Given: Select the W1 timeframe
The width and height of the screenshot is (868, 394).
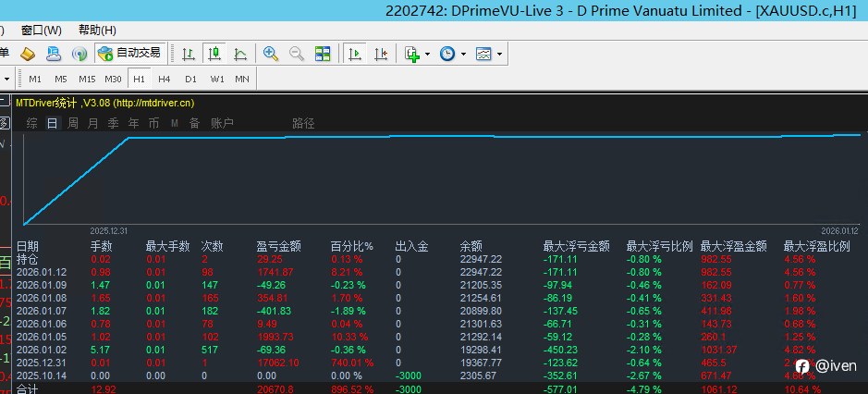Looking at the screenshot, I should point(217,80).
